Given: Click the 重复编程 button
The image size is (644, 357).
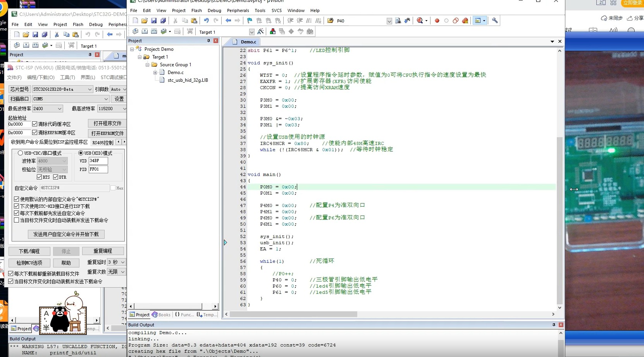Looking at the screenshot, I should [x=103, y=251].
